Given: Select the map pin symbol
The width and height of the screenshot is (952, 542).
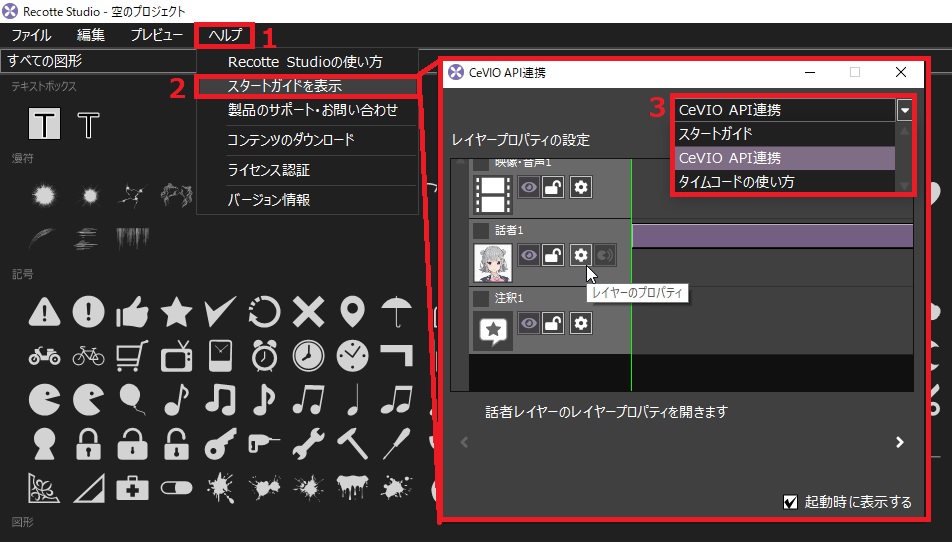Looking at the screenshot, I should 352,312.
